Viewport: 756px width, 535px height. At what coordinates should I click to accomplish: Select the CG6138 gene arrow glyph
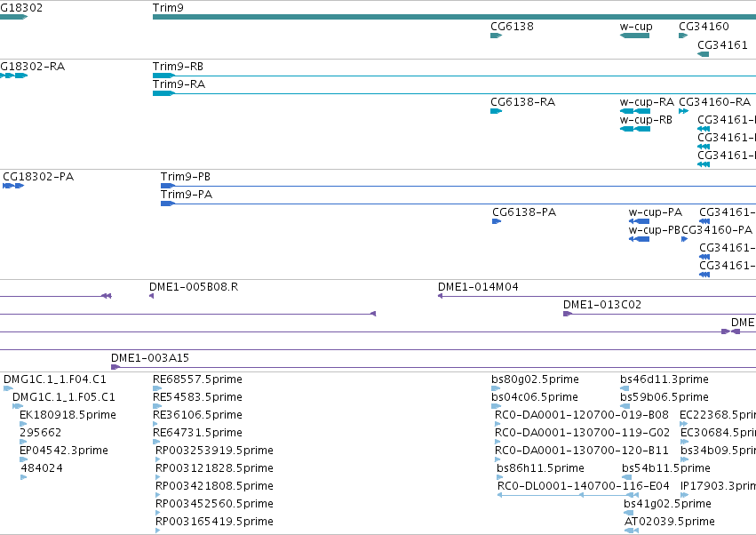496,36
